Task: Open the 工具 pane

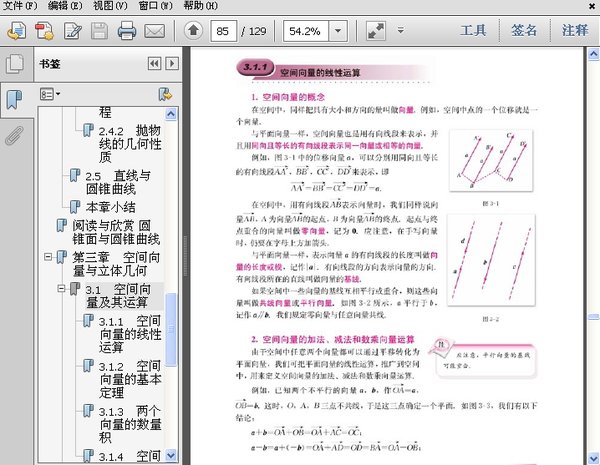Action: tap(479, 31)
